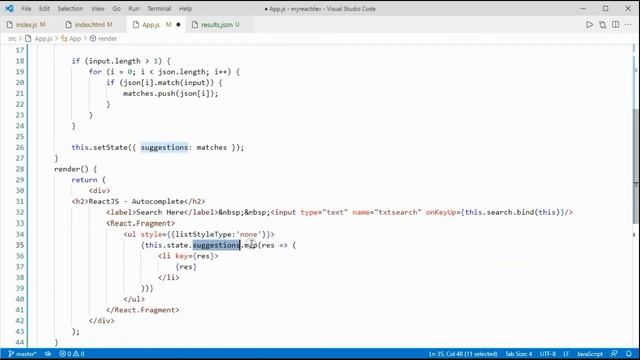Screen dimensions: 640x360
Task: Run the code with play icon
Action: [x=589, y=24]
